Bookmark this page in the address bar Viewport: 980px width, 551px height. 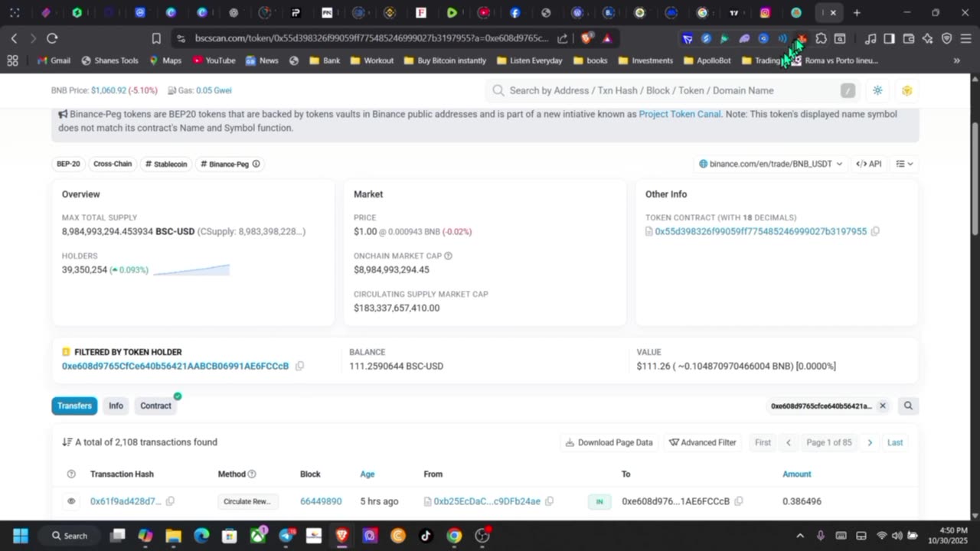[156, 38]
